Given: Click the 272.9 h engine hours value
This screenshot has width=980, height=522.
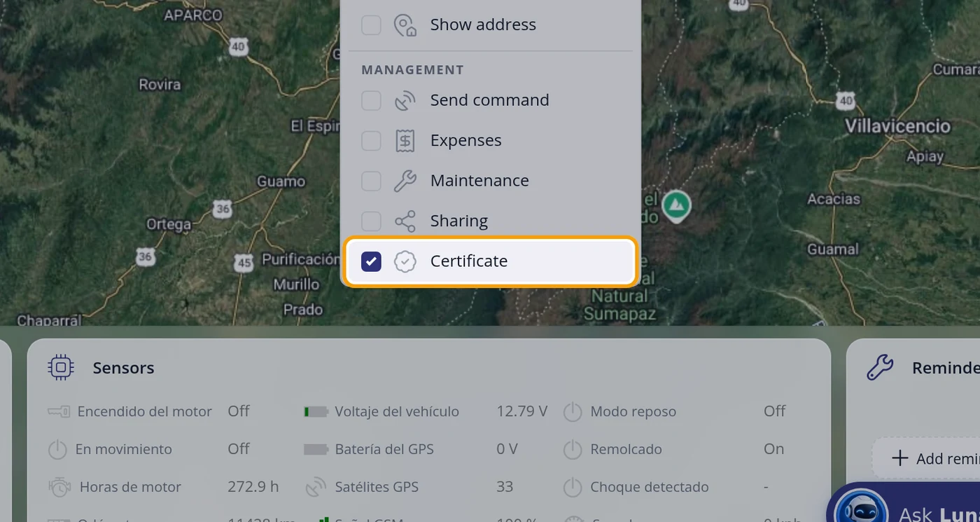Looking at the screenshot, I should [x=253, y=487].
